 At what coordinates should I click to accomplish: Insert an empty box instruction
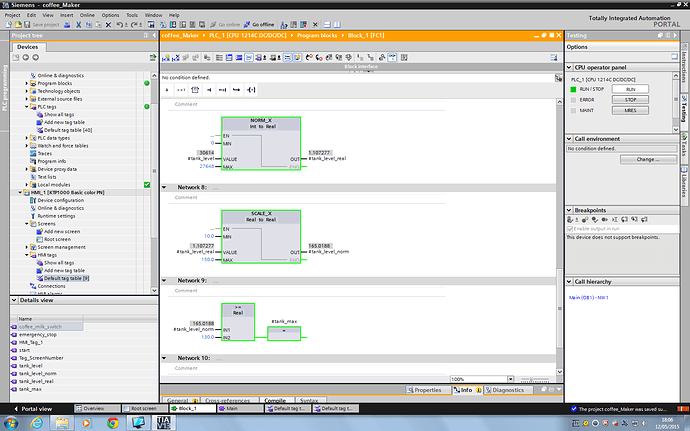195,90
